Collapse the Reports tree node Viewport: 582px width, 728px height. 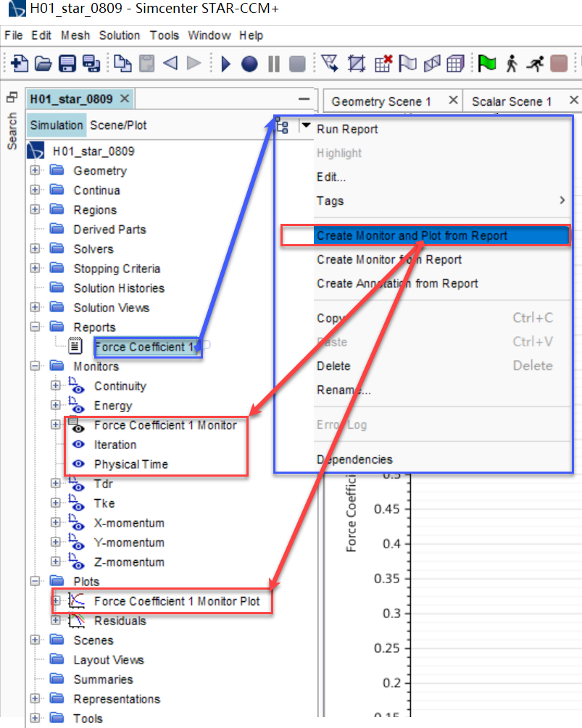click(x=35, y=327)
